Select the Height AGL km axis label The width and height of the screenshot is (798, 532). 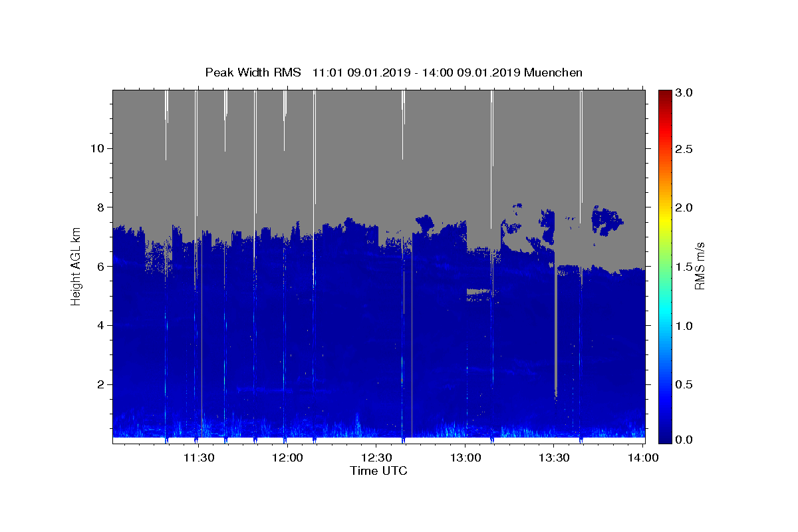(x=76, y=266)
